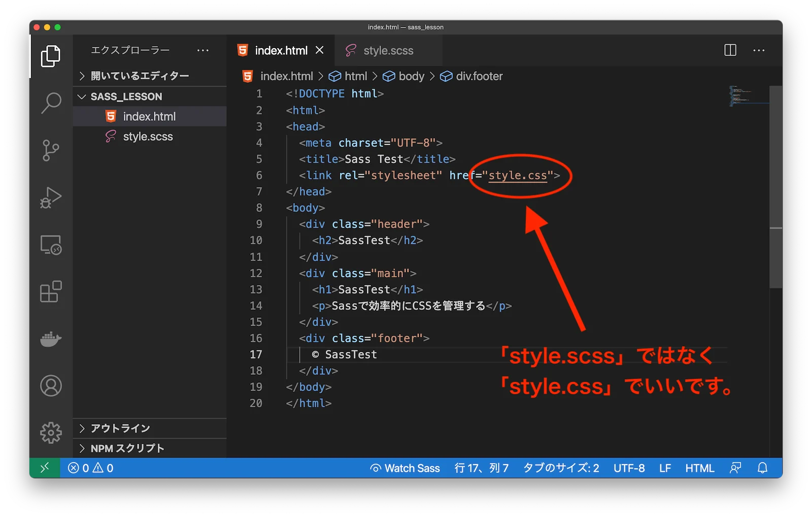812x517 pixels.
Task: Click the split editor icon
Action: click(x=730, y=50)
